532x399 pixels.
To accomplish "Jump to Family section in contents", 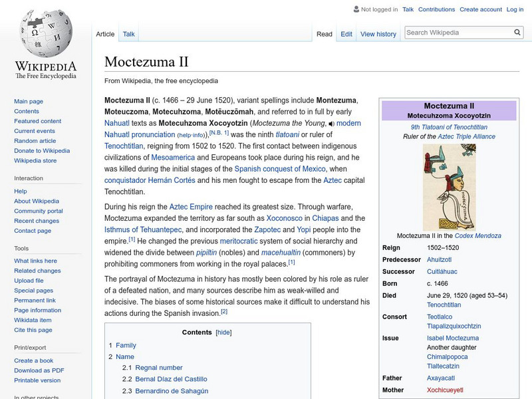I will pos(126,345).
